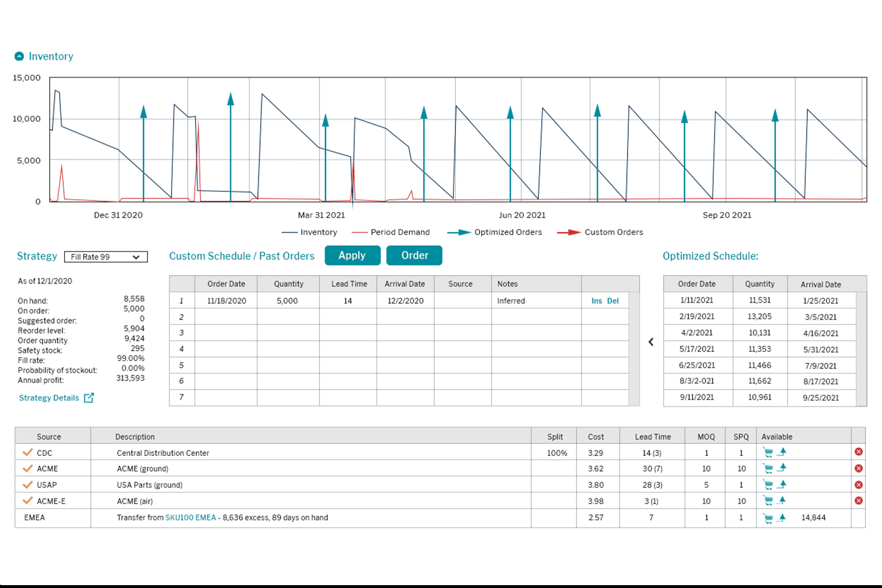This screenshot has height=588, width=882.
Task: Remove the ACME-E source with red X
Action: 858,501
